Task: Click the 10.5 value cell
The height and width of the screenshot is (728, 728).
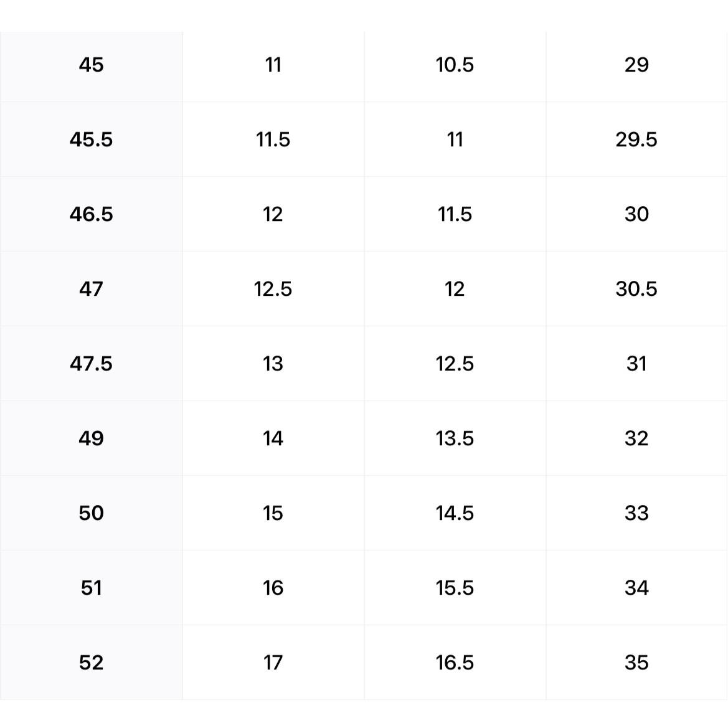Action: tap(455, 65)
